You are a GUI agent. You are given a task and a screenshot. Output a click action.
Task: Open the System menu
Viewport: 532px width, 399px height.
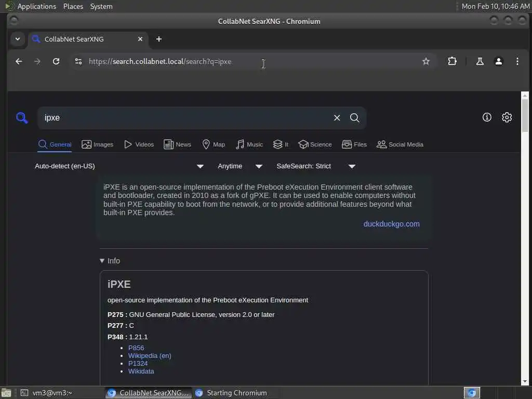[101, 6]
